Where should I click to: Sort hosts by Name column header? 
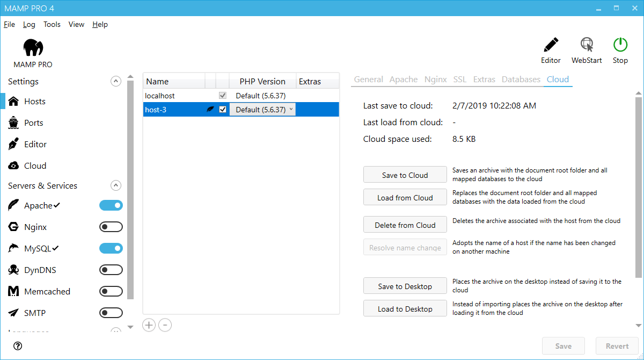174,81
